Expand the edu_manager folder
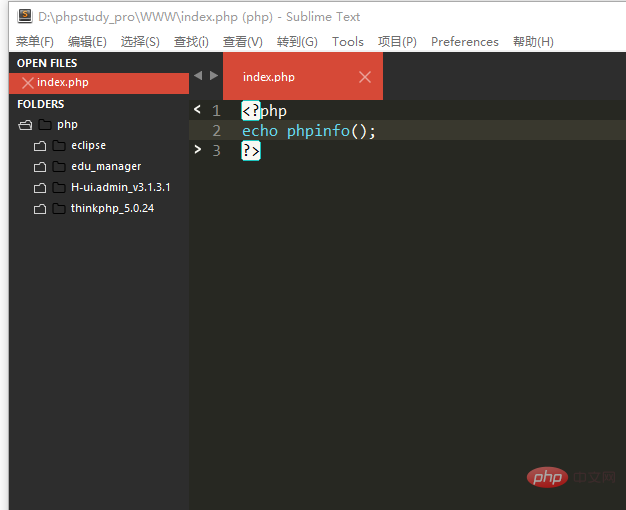 [40, 167]
